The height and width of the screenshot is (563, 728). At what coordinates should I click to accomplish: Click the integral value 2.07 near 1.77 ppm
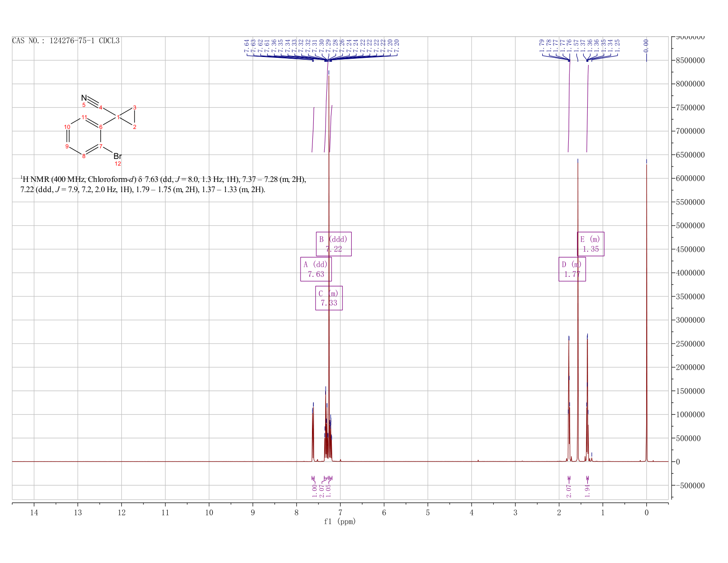[569, 491]
